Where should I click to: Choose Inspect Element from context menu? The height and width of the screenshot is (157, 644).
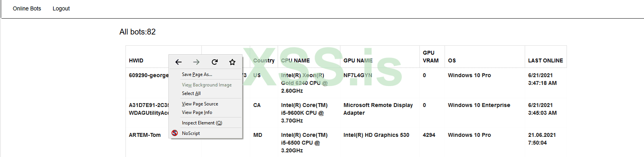click(202, 123)
